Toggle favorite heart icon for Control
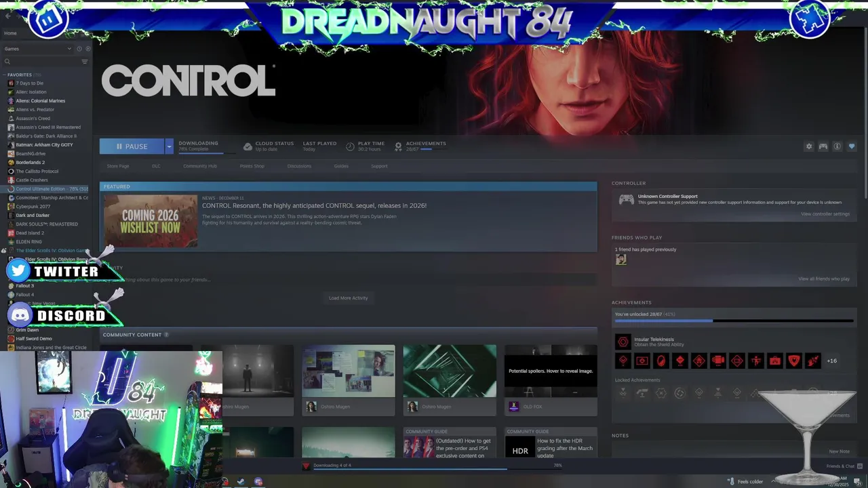 852,146
